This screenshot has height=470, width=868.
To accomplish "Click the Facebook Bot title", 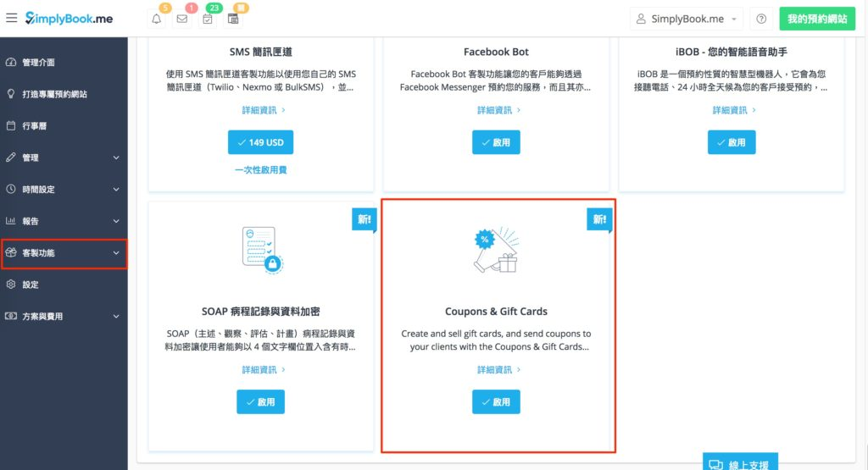I will (496, 52).
